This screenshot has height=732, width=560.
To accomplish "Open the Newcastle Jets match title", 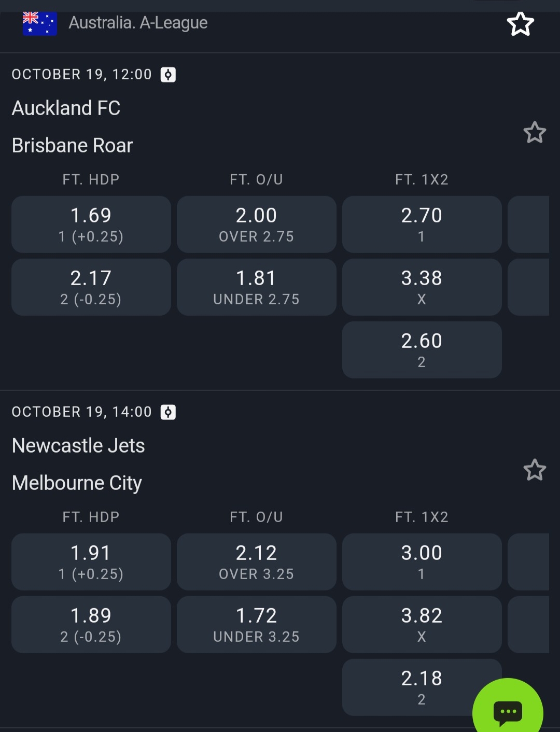I will 78,446.
